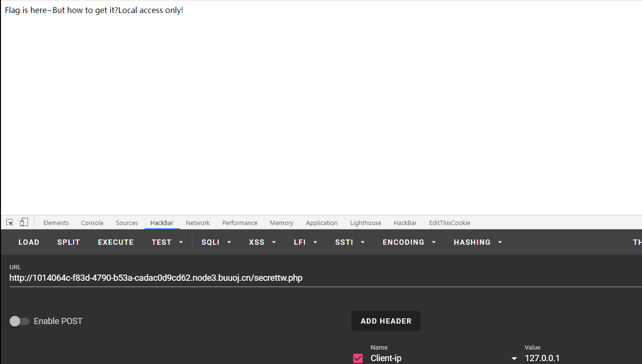Expand the TEST dropdown menu
642x364 pixels.
tap(167, 242)
